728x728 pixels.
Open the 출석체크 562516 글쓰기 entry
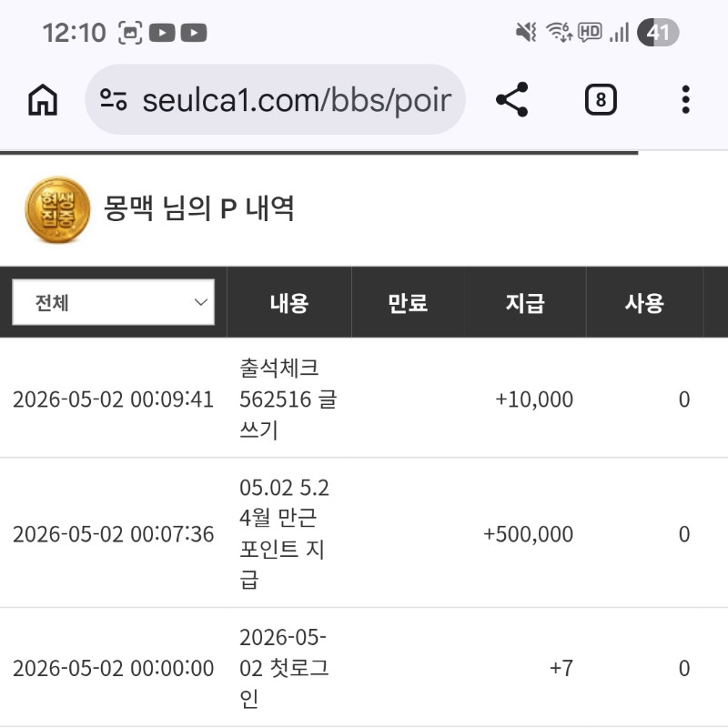pos(288,399)
